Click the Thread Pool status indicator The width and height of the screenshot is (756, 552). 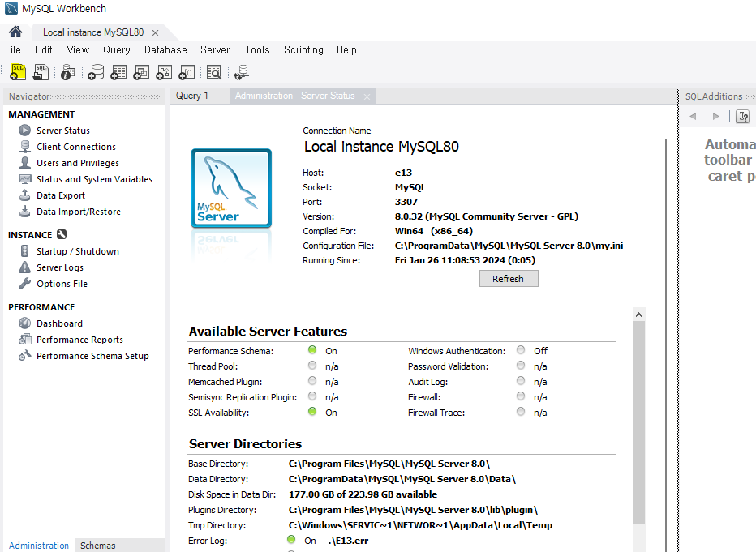click(x=312, y=365)
